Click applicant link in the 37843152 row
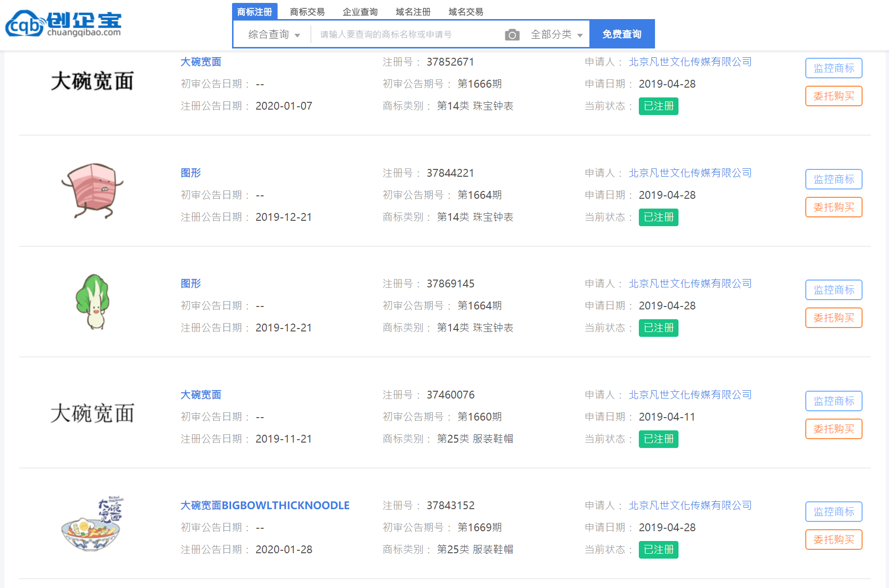Image resolution: width=889 pixels, height=588 pixels. [690, 505]
